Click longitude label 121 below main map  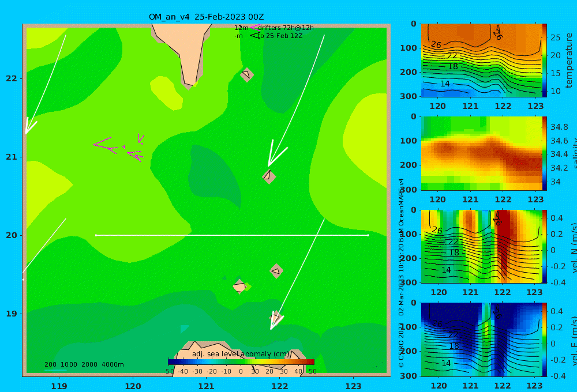pyautogui.click(x=207, y=386)
